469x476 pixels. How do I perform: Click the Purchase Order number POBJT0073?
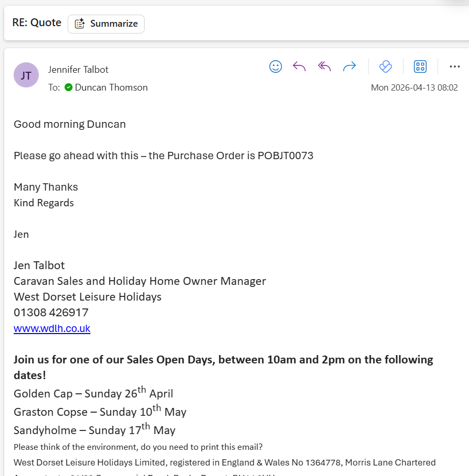point(285,156)
